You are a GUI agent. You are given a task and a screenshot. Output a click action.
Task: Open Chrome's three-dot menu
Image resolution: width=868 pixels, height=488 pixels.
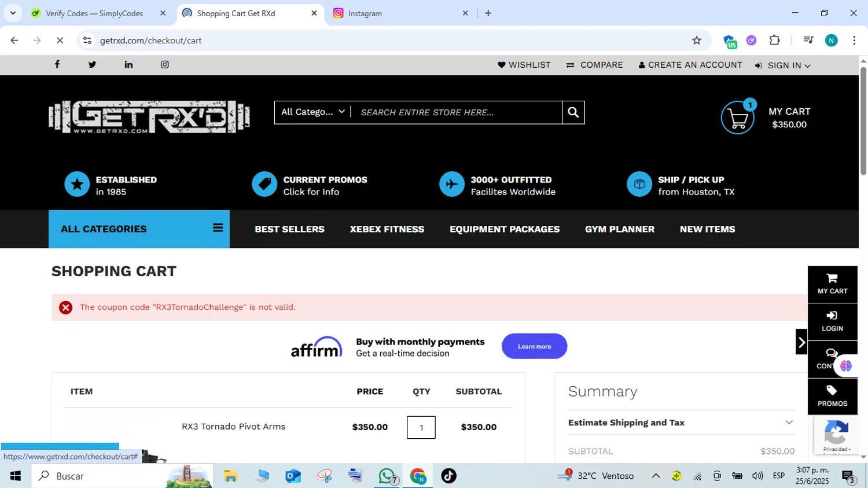pyautogui.click(x=854, y=41)
